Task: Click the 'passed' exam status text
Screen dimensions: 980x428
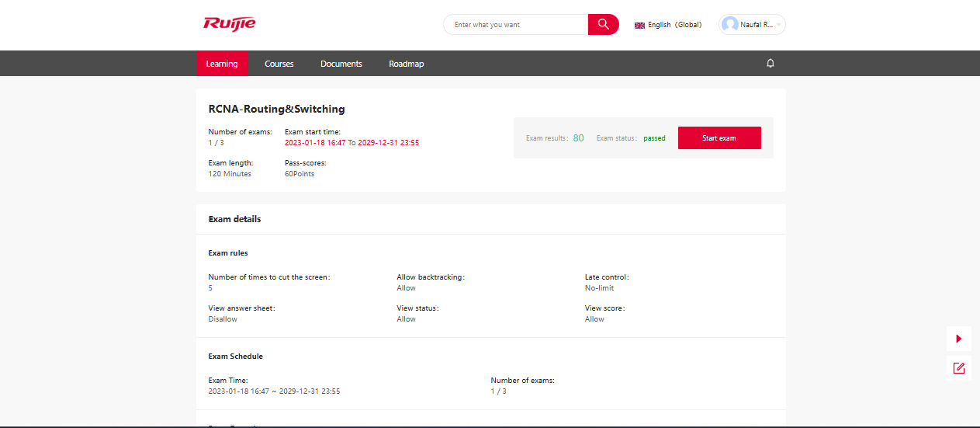Action: click(x=654, y=138)
